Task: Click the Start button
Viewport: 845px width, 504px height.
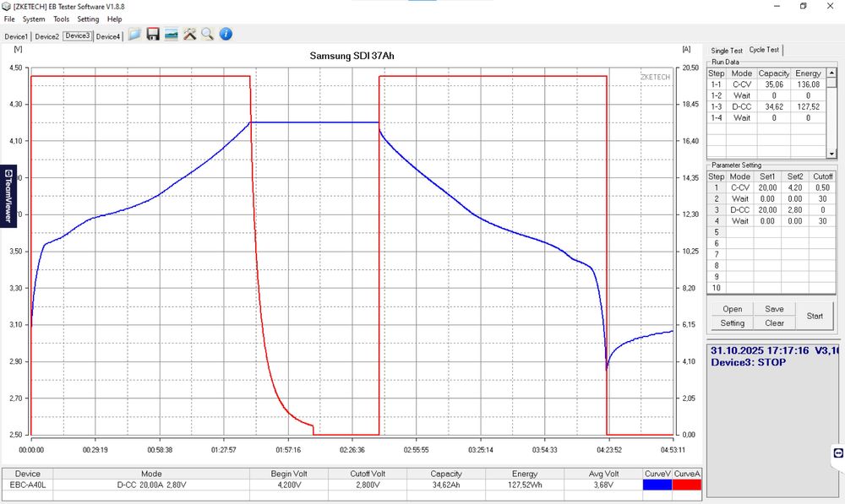Action: tap(815, 316)
